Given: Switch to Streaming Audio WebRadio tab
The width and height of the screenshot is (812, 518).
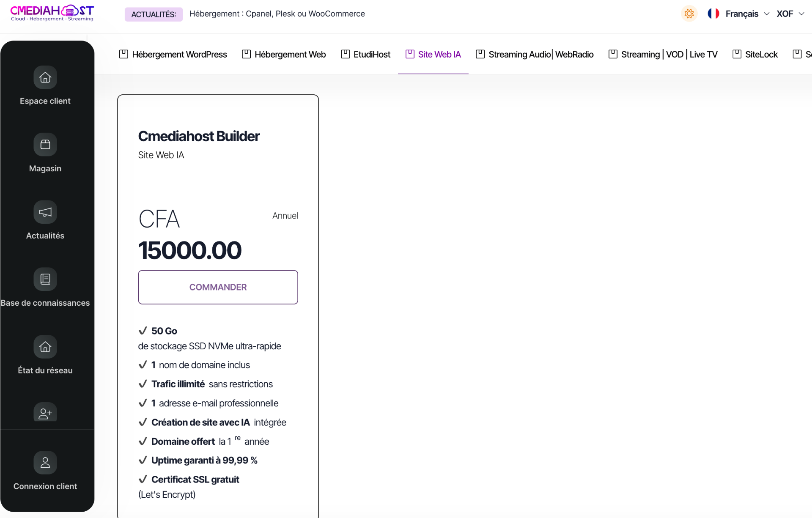Looking at the screenshot, I should tap(535, 54).
